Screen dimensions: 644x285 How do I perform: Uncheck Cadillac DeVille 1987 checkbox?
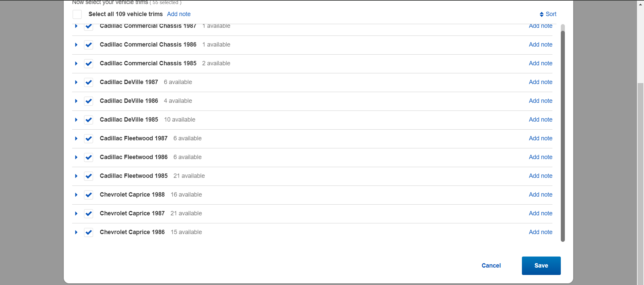point(89,82)
